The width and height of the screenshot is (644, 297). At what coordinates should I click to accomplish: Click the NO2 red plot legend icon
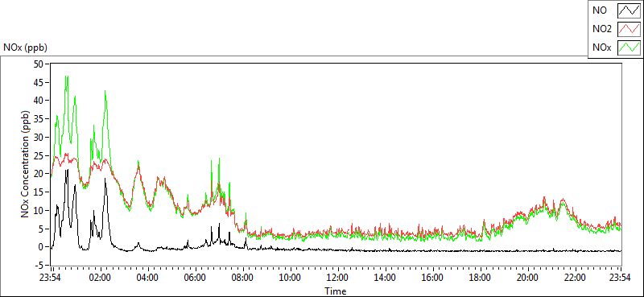point(630,29)
